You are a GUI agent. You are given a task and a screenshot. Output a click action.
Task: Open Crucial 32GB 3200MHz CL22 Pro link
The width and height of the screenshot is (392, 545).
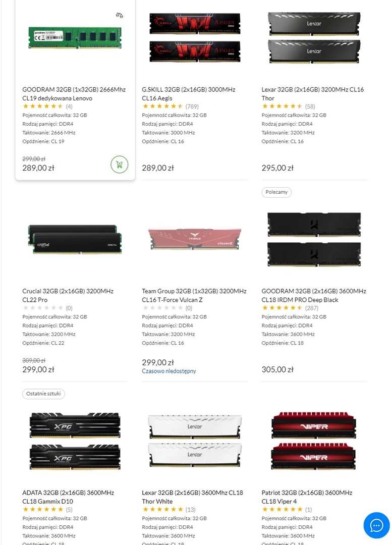(68, 295)
